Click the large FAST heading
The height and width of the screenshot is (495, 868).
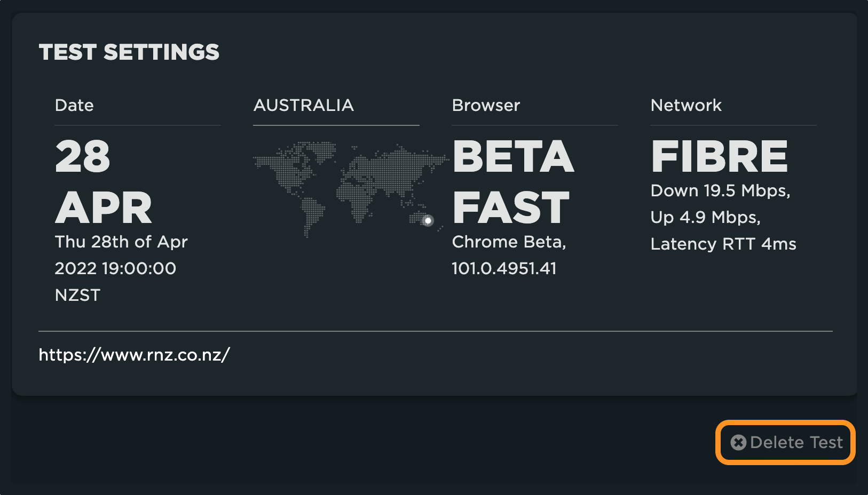(511, 208)
